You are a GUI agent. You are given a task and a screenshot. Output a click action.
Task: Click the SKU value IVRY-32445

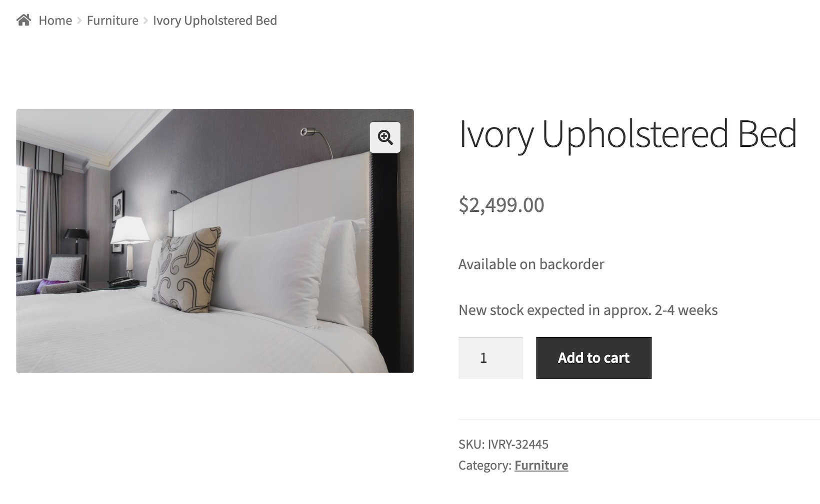(x=518, y=444)
